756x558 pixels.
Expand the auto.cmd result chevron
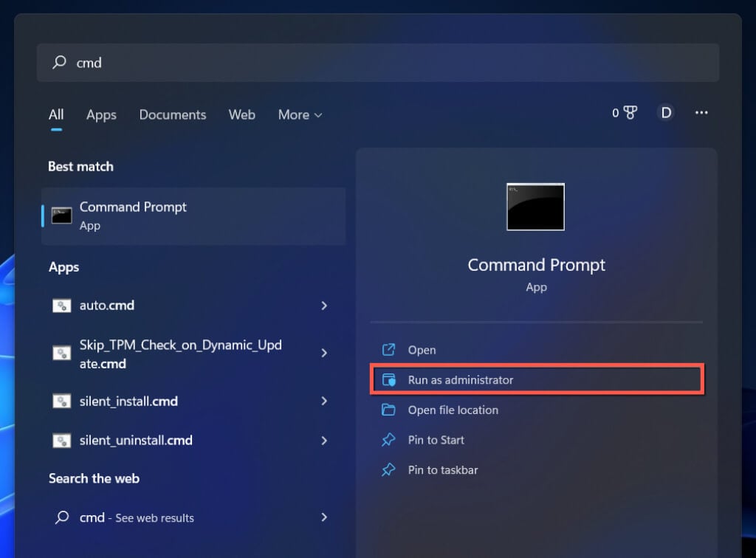(x=324, y=306)
